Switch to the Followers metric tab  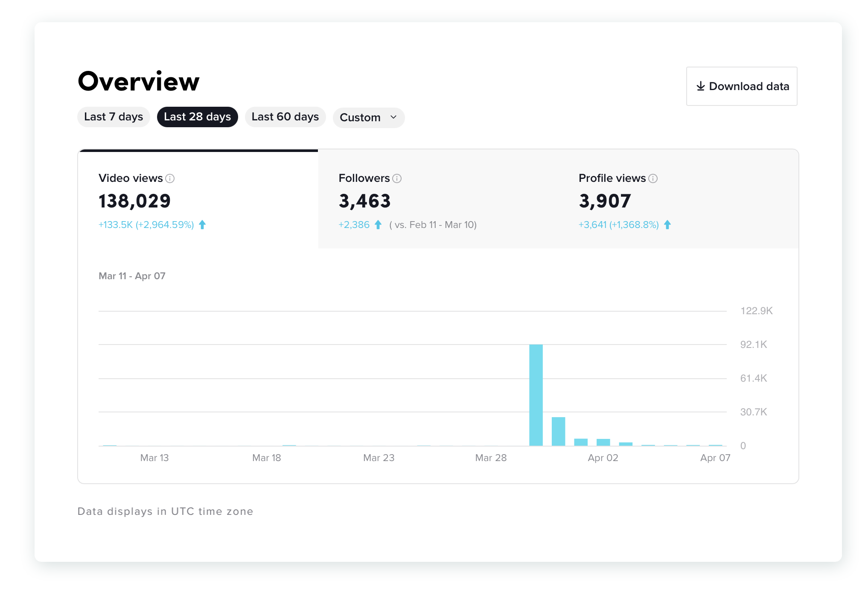point(438,199)
